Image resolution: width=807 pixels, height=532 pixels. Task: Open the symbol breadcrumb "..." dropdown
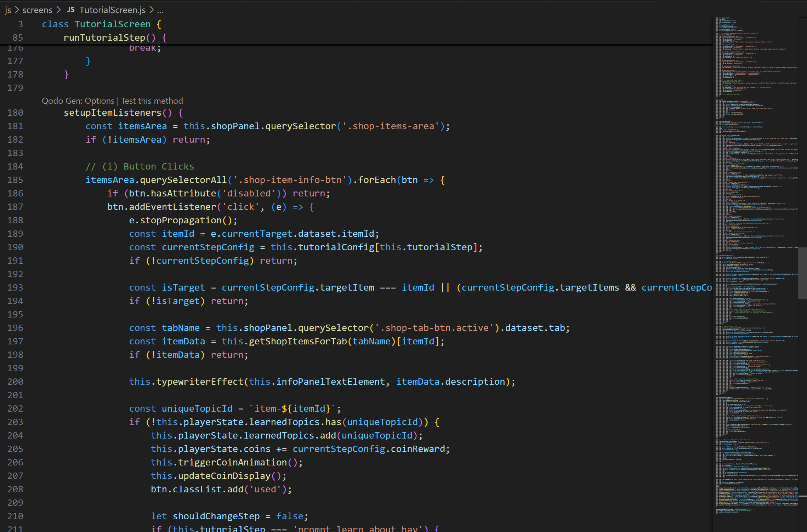pyautogui.click(x=160, y=10)
